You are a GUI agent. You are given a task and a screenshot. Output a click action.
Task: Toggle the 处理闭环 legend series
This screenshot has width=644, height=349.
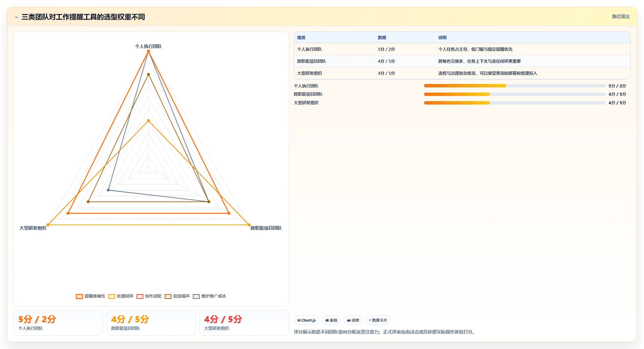tap(121, 296)
